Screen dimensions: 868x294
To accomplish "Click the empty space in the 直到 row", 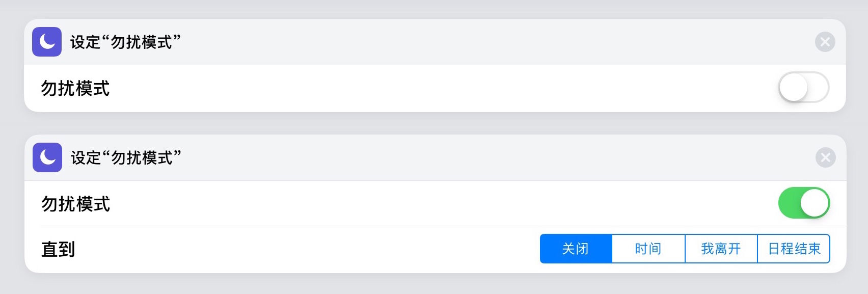I will click(306, 249).
